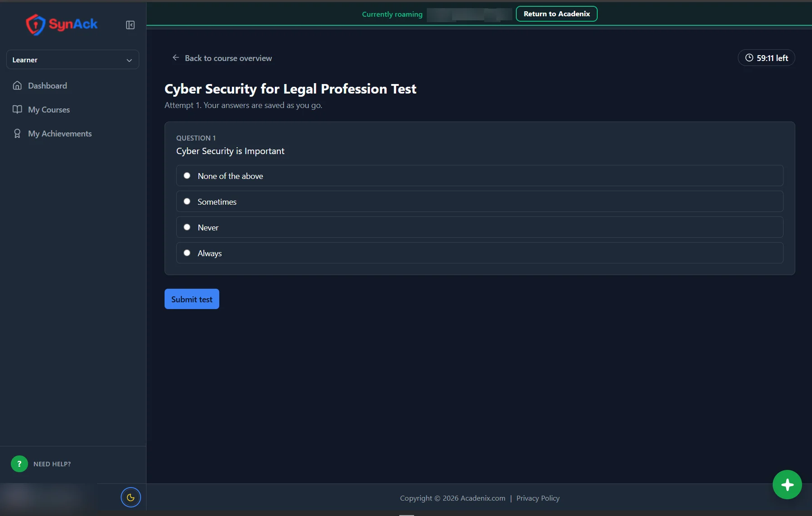Open My Achievements in sidebar
The width and height of the screenshot is (812, 516).
60,133
